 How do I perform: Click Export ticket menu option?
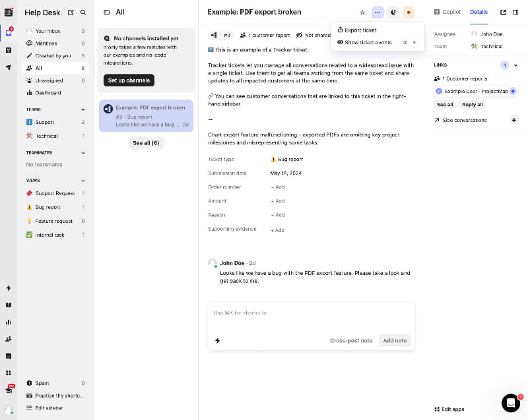(377, 30)
